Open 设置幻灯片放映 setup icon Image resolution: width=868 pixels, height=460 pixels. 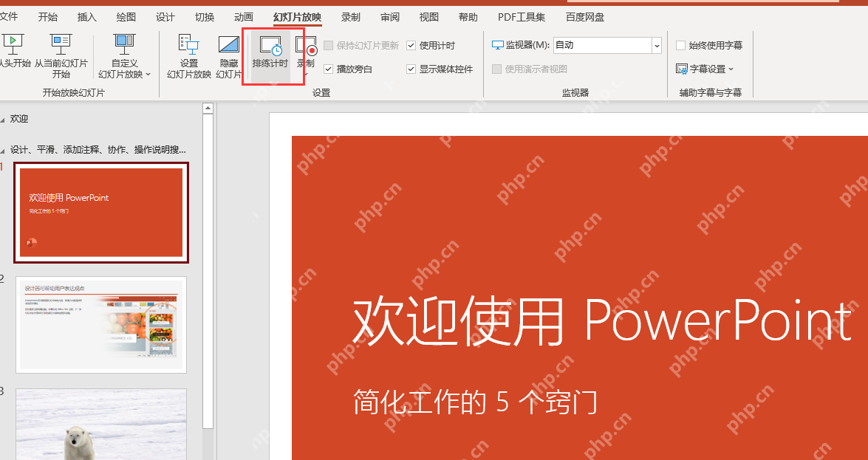click(189, 43)
